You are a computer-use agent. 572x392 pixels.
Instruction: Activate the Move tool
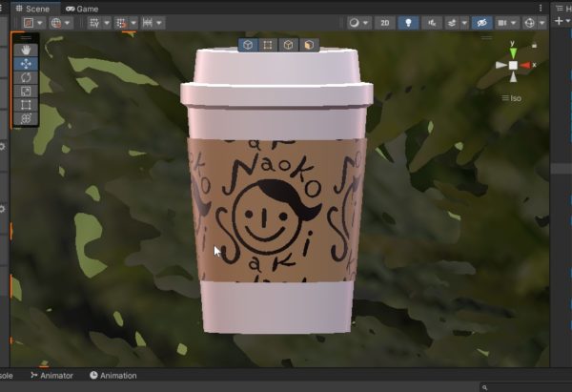(26, 64)
